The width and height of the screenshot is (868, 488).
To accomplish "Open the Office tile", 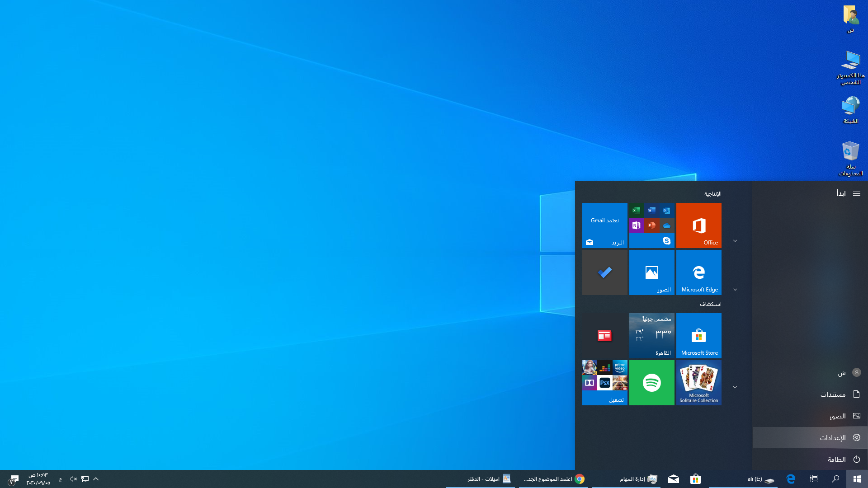I will pos(698,225).
